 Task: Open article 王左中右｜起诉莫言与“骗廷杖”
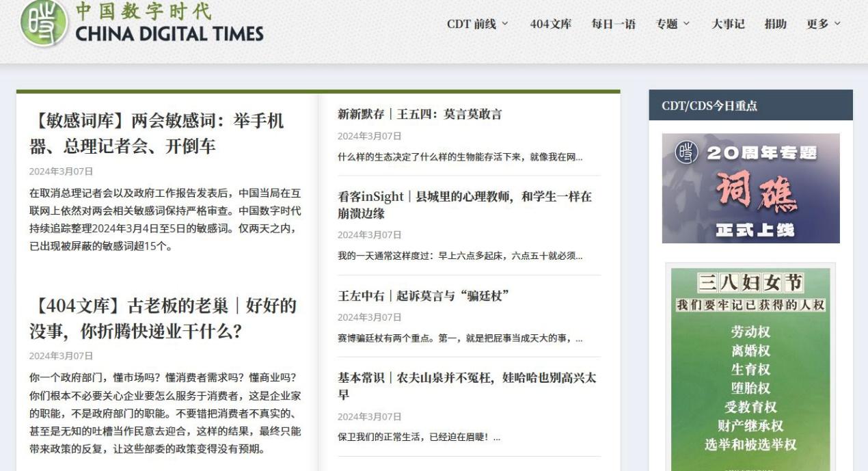(x=424, y=296)
